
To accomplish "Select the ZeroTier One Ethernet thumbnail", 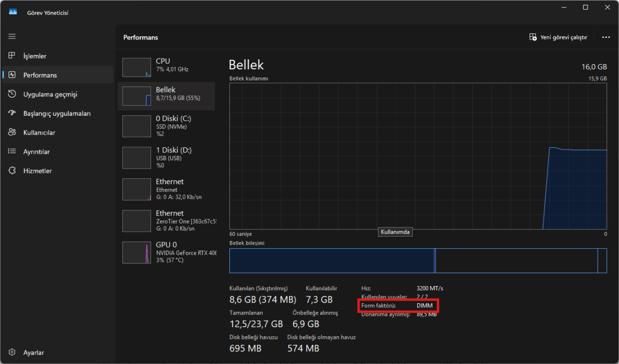I will 137,220.
